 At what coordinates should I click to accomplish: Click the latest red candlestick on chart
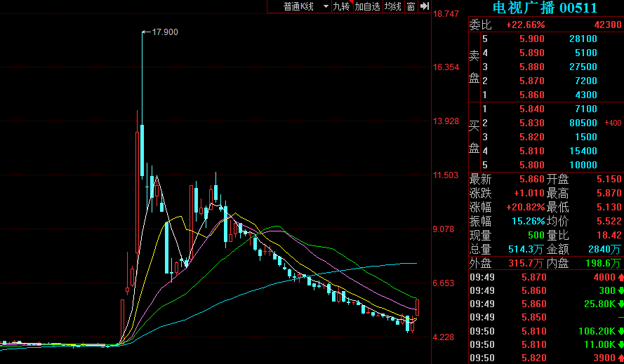click(x=417, y=307)
